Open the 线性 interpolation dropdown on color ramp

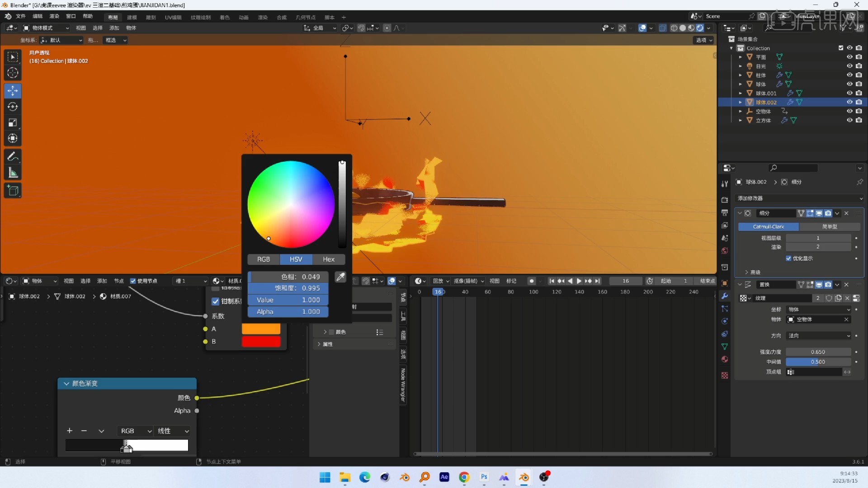[x=172, y=431]
